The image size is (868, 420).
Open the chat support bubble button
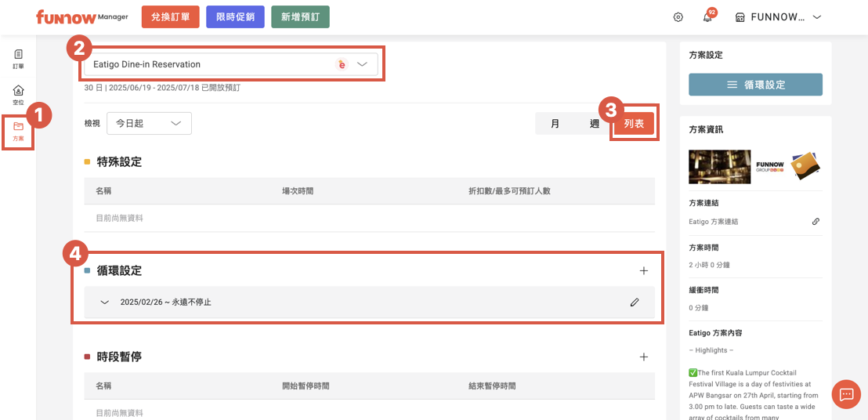tap(846, 394)
